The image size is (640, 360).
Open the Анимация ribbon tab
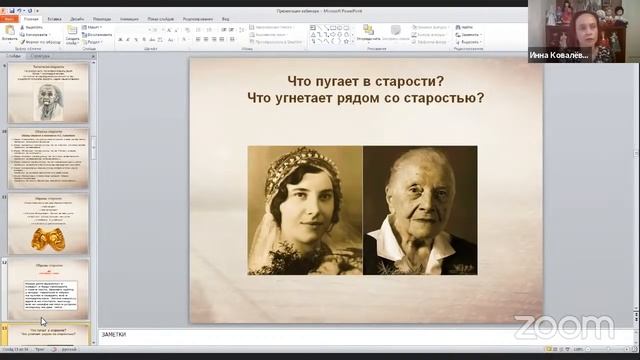pos(129,19)
